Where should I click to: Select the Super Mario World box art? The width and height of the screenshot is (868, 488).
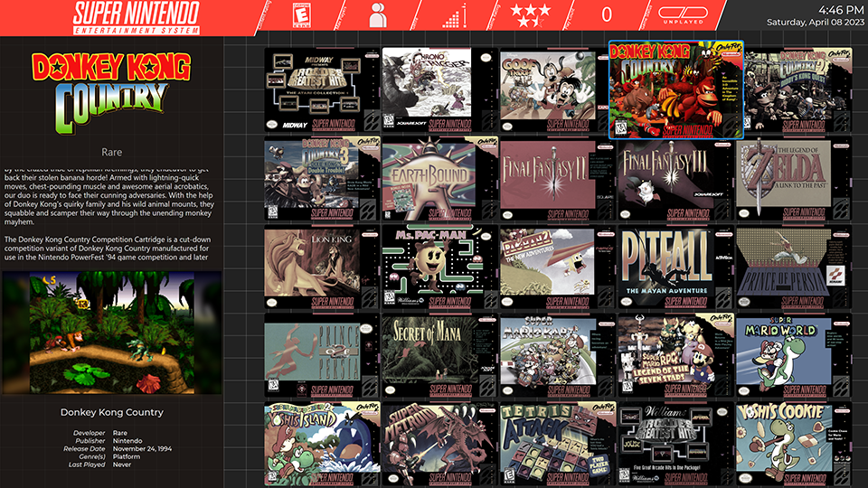pos(794,355)
